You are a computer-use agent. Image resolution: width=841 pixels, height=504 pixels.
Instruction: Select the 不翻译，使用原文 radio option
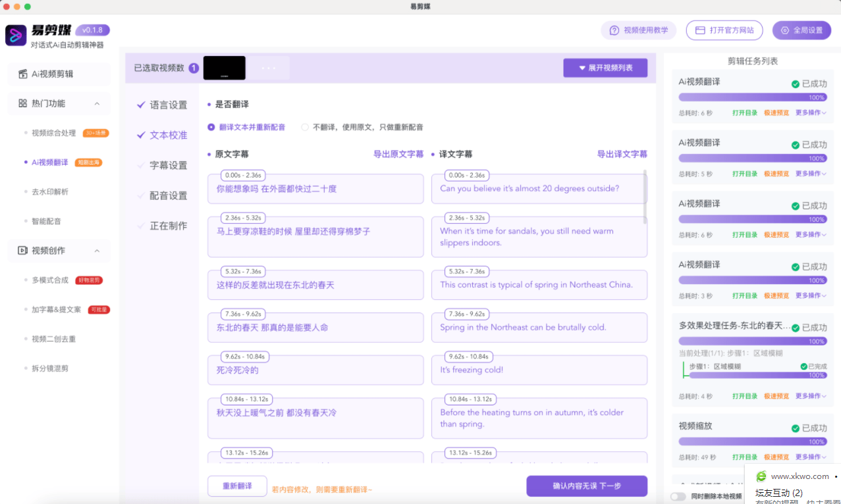click(x=304, y=128)
